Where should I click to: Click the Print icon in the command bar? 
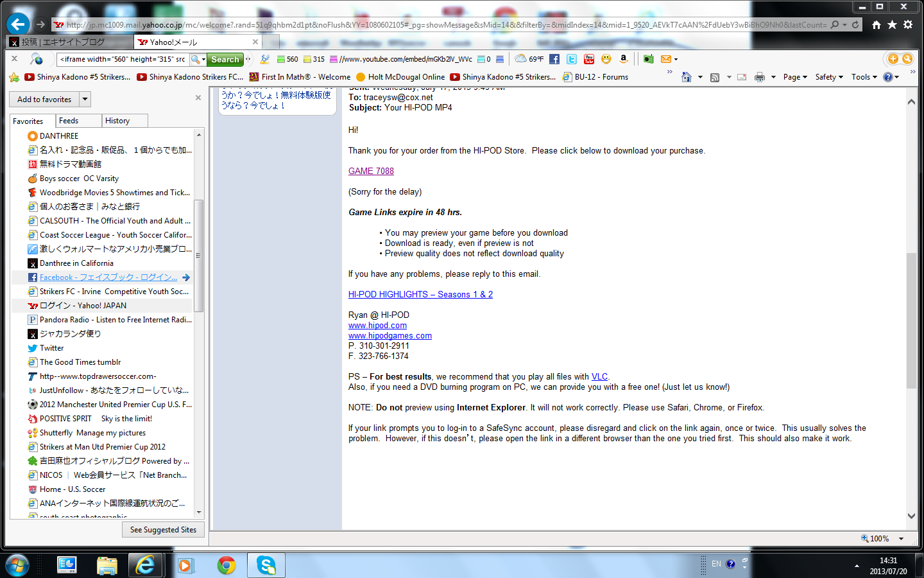point(760,77)
